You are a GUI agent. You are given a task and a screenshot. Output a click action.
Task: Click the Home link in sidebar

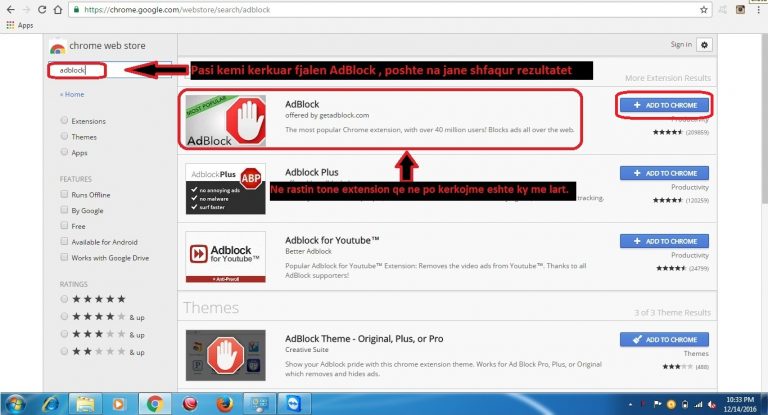click(x=72, y=94)
